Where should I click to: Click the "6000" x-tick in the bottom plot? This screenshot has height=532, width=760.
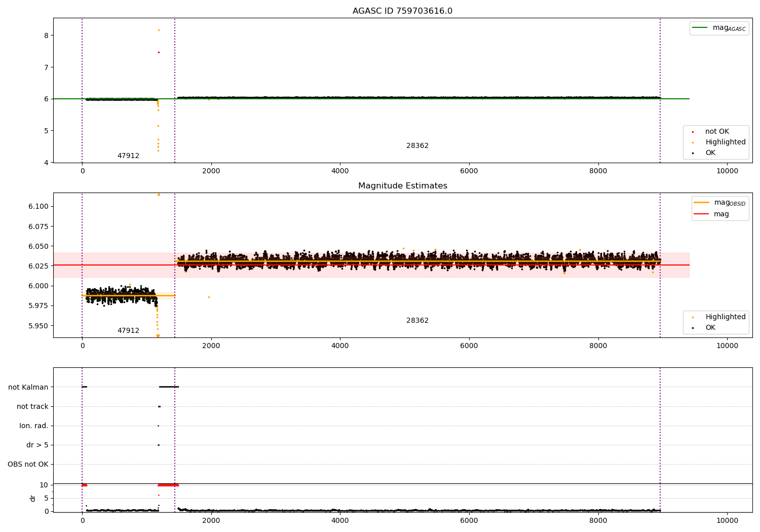point(469,520)
